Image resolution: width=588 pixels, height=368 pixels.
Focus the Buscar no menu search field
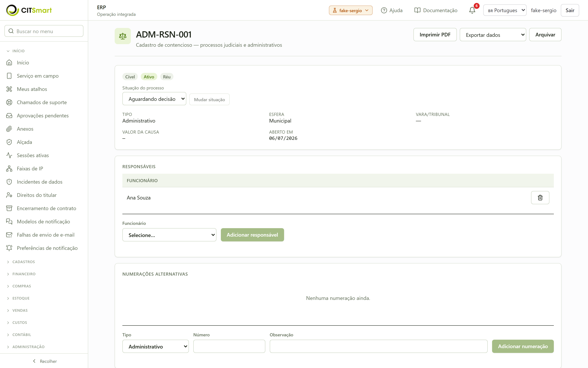pos(44,31)
